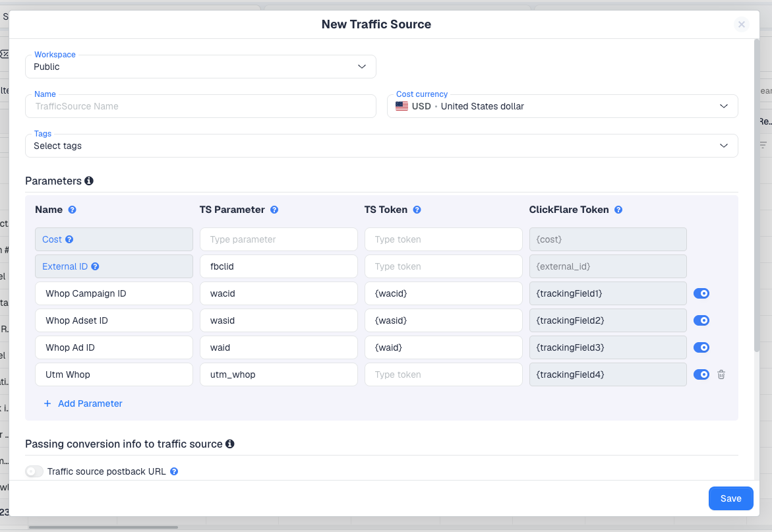Edit the Whop Ad ID name field
Screen dimensions: 772x532
pyautogui.click(x=114, y=347)
